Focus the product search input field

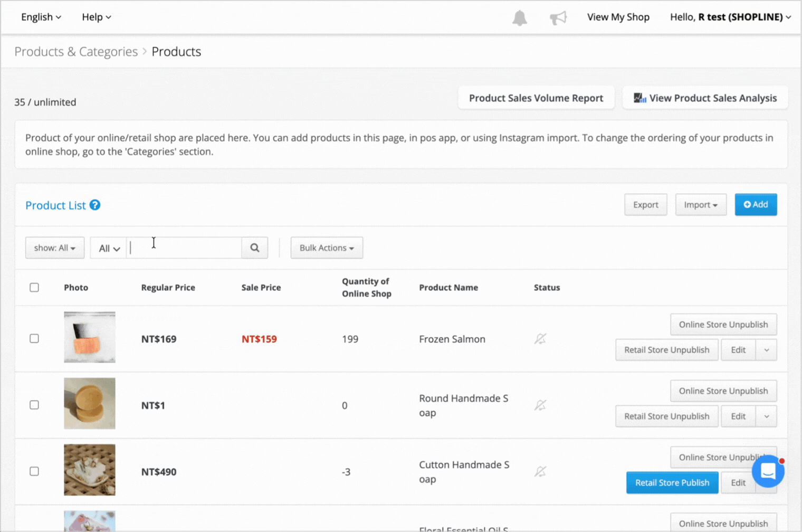pos(184,248)
